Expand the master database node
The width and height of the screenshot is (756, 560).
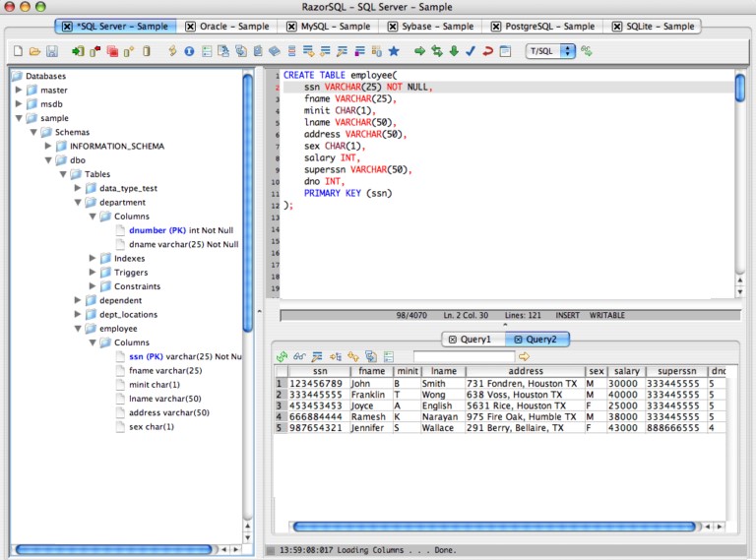click(19, 90)
